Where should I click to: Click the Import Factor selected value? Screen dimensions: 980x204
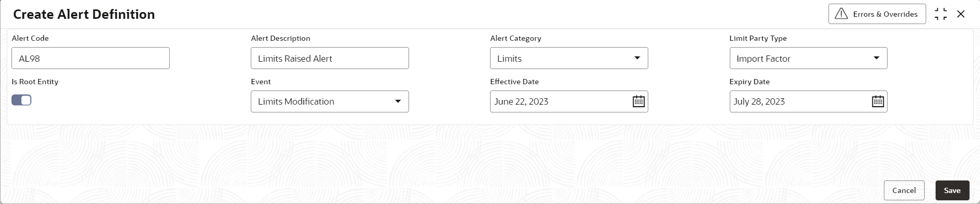click(763, 59)
